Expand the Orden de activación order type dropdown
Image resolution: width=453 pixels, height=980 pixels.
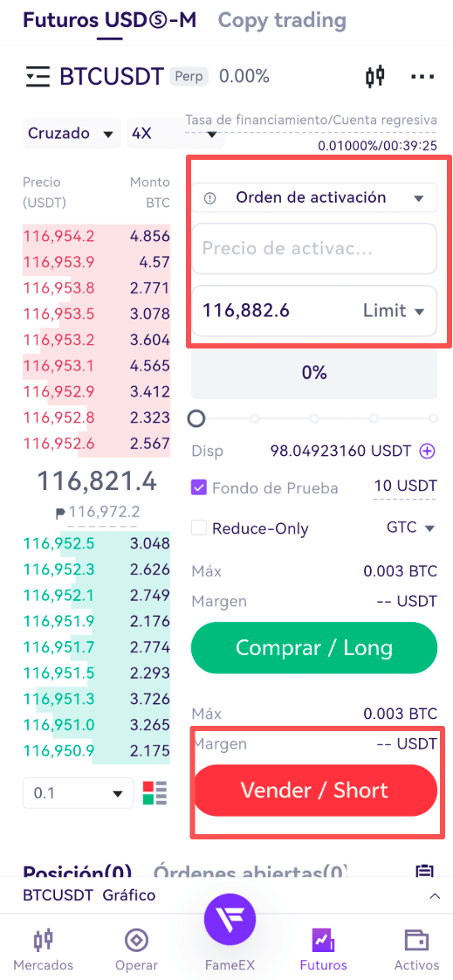coord(314,198)
